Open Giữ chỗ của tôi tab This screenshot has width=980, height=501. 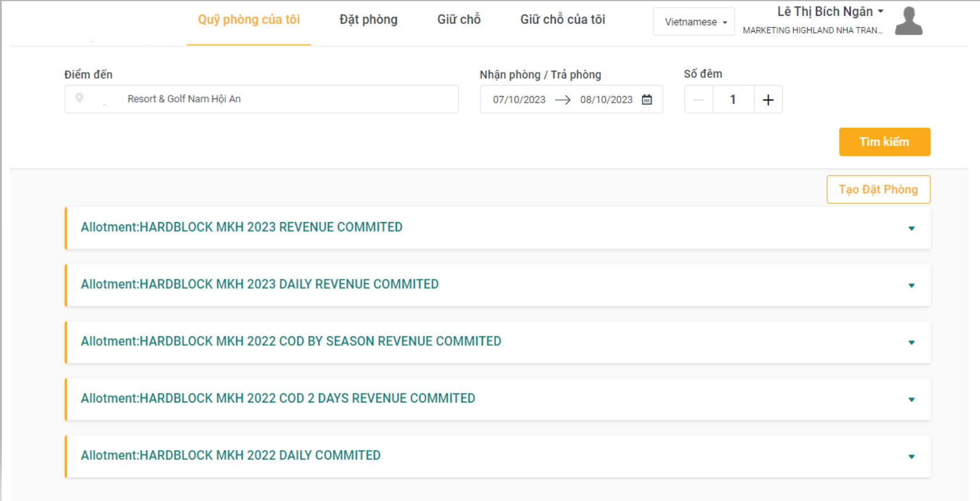pyautogui.click(x=563, y=20)
